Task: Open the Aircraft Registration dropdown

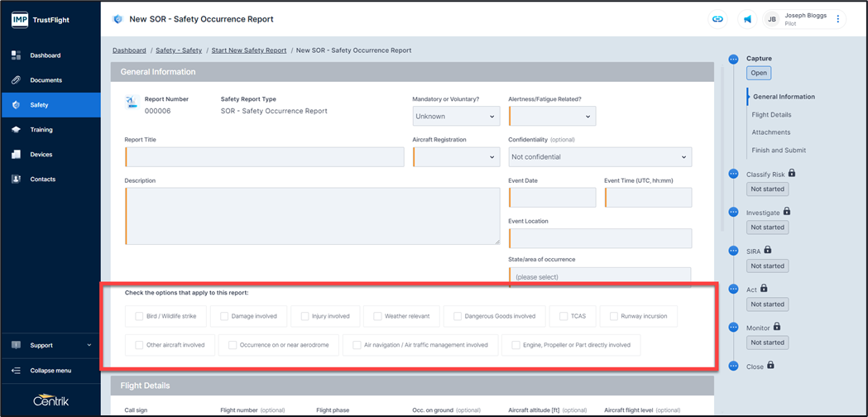Action: coord(455,157)
